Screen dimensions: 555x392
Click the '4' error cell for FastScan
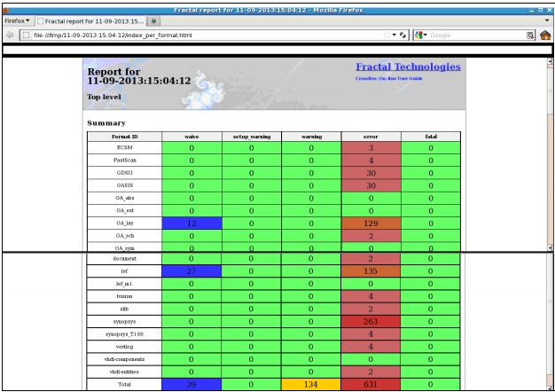371,160
